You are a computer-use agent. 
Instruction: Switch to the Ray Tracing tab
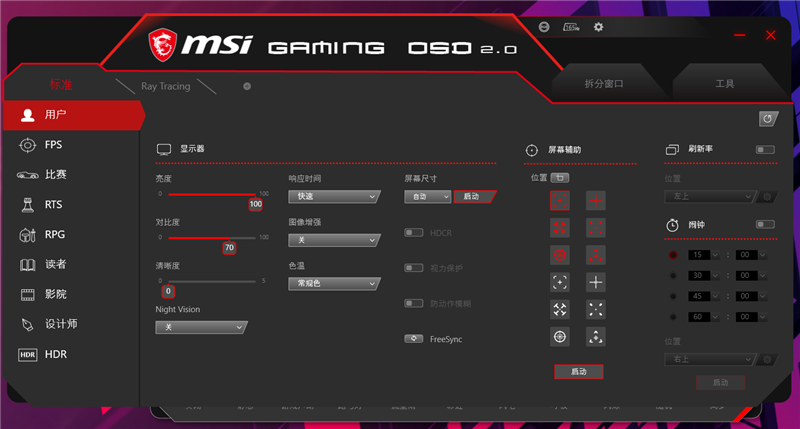166,86
